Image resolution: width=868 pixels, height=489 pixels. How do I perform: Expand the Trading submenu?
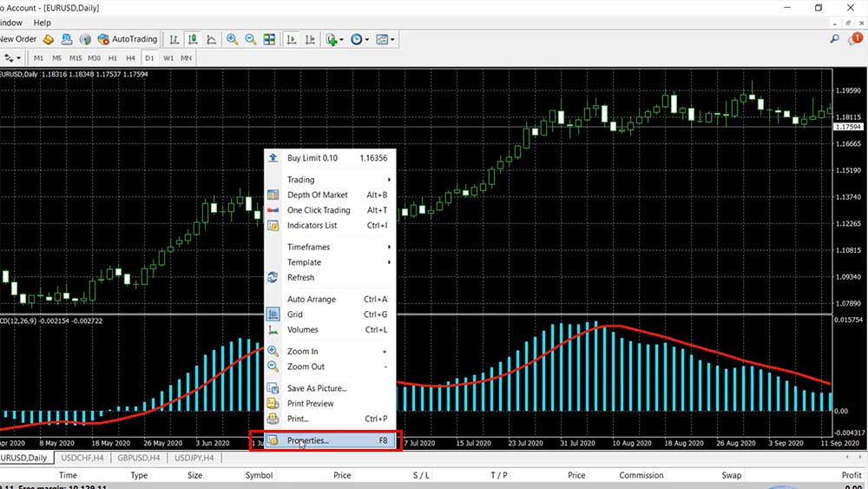click(x=301, y=180)
